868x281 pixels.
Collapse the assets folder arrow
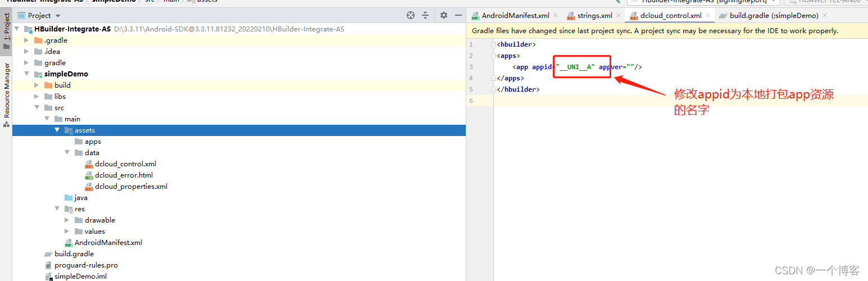pyautogui.click(x=57, y=130)
